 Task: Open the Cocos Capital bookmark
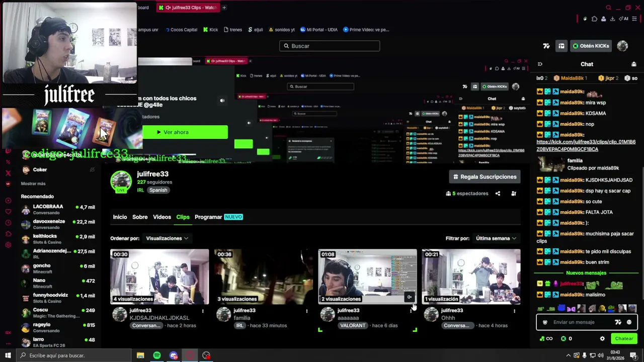[x=181, y=30]
